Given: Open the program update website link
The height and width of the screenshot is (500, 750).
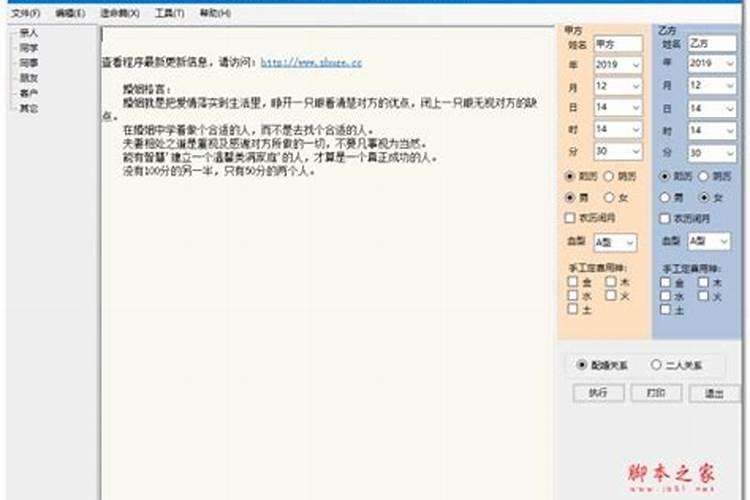Looking at the screenshot, I should [x=311, y=62].
